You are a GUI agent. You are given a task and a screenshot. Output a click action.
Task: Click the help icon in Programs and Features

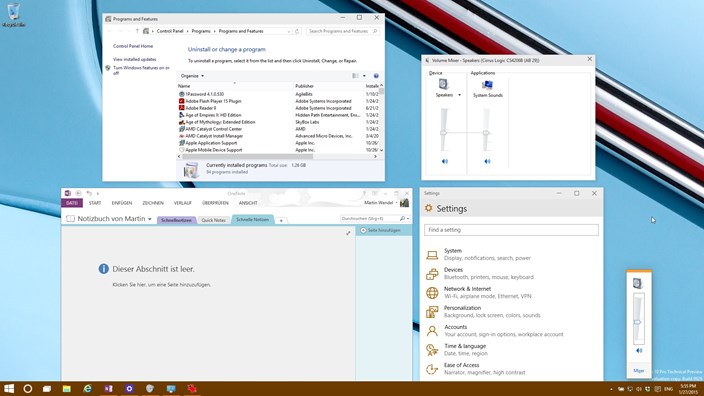376,76
